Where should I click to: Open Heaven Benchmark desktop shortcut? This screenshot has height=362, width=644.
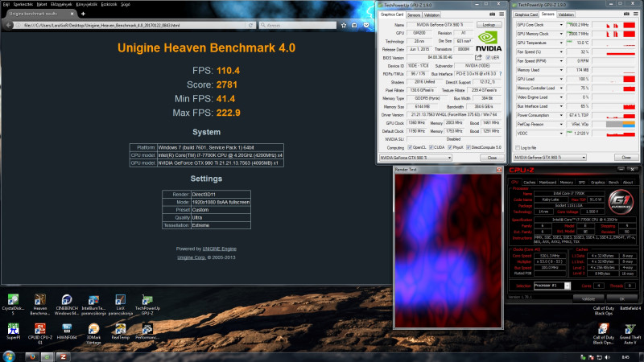tap(39, 300)
